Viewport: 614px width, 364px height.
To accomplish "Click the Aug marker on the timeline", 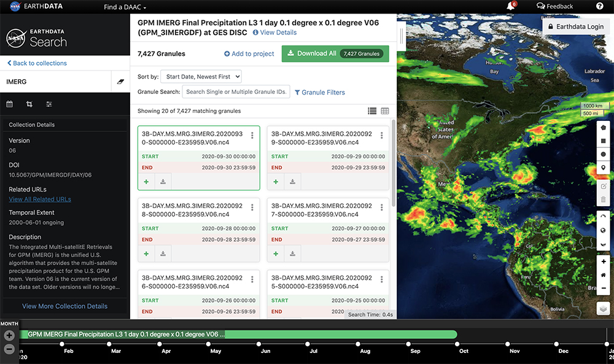I will (x=358, y=344).
